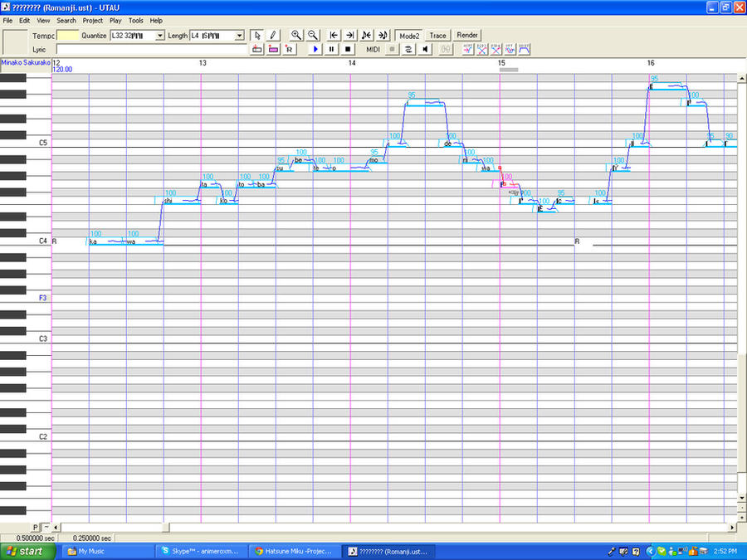
Task: Select the pencil draw tool
Action: (273, 36)
